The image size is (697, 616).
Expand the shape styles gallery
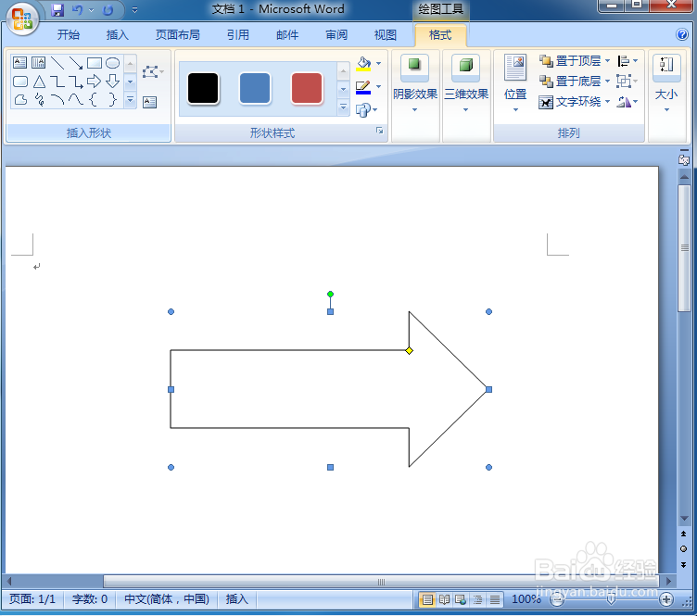(343, 107)
